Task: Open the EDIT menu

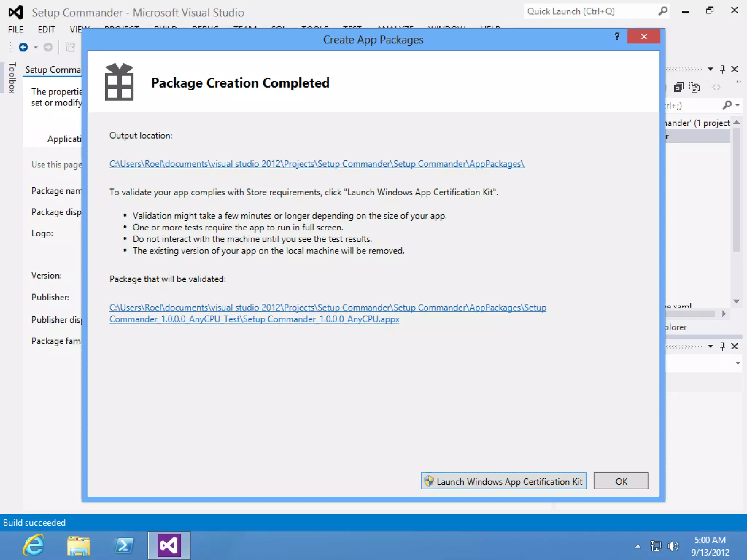Action: [46, 30]
